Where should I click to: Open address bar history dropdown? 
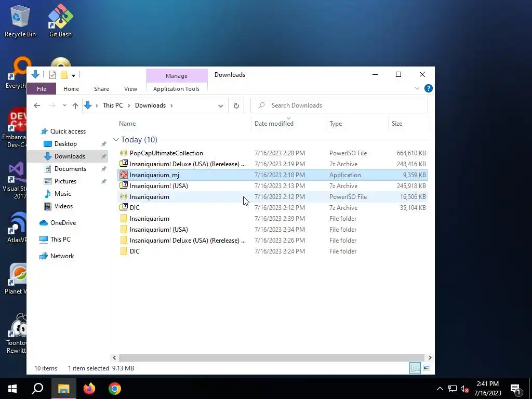coord(220,105)
